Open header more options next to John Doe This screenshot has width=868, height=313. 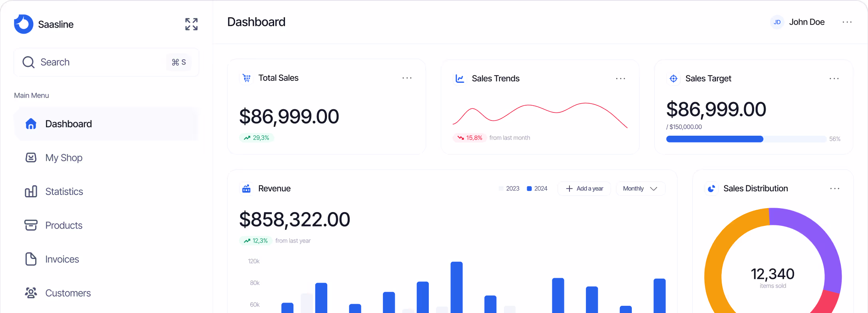click(x=847, y=22)
